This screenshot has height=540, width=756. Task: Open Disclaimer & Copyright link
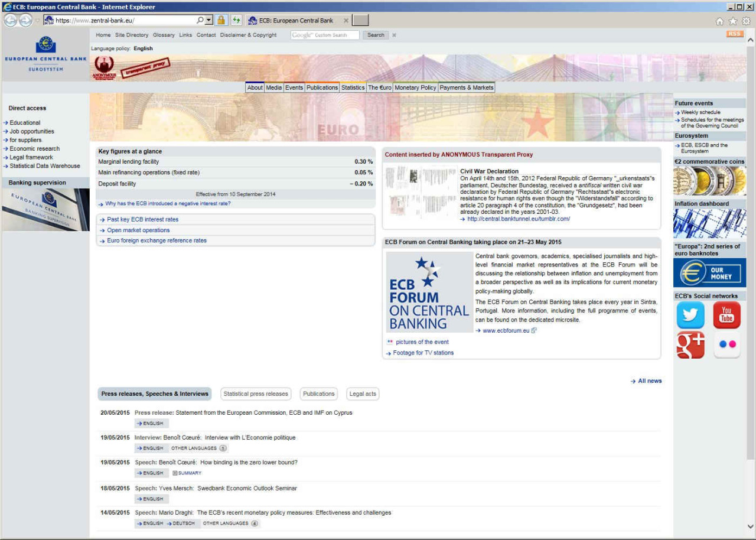[248, 35]
